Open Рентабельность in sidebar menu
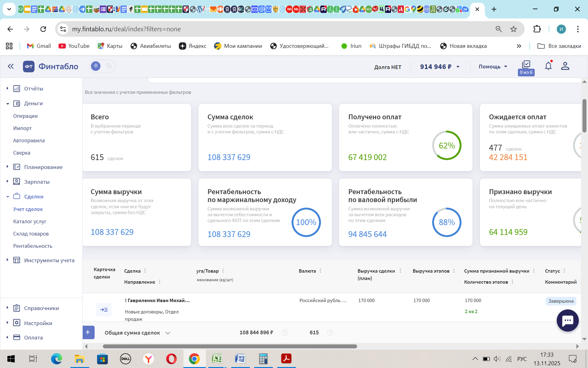 33,246
